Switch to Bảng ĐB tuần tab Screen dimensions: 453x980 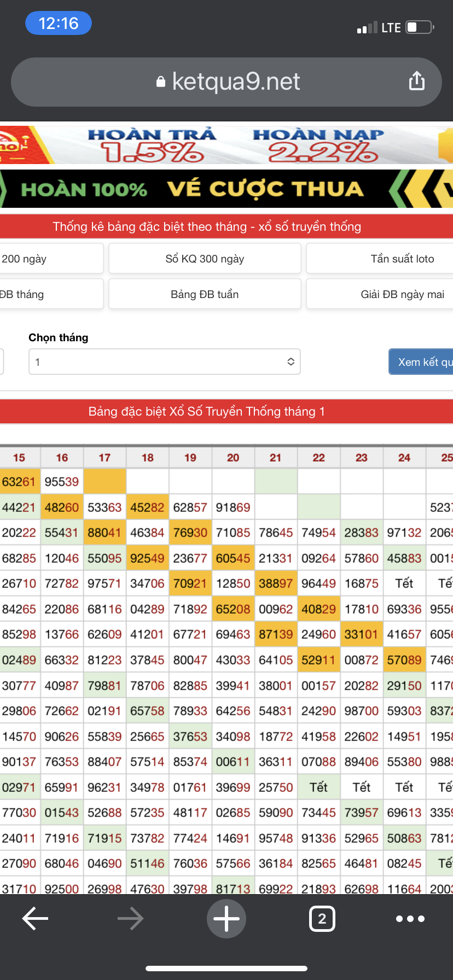tap(205, 294)
